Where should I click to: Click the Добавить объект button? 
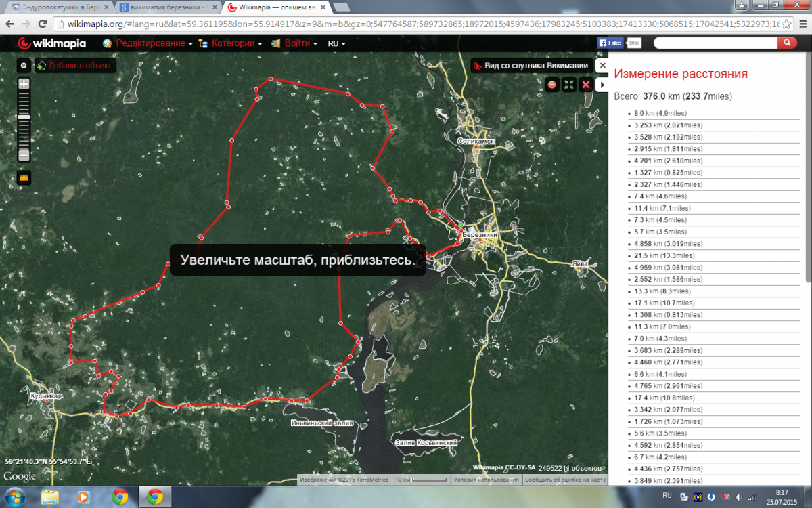(x=76, y=66)
